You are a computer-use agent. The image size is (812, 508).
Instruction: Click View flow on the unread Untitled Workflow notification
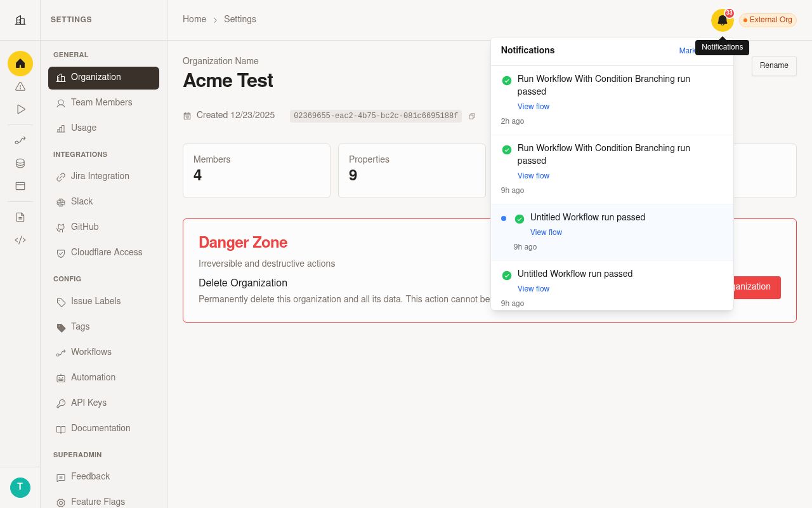(546, 232)
